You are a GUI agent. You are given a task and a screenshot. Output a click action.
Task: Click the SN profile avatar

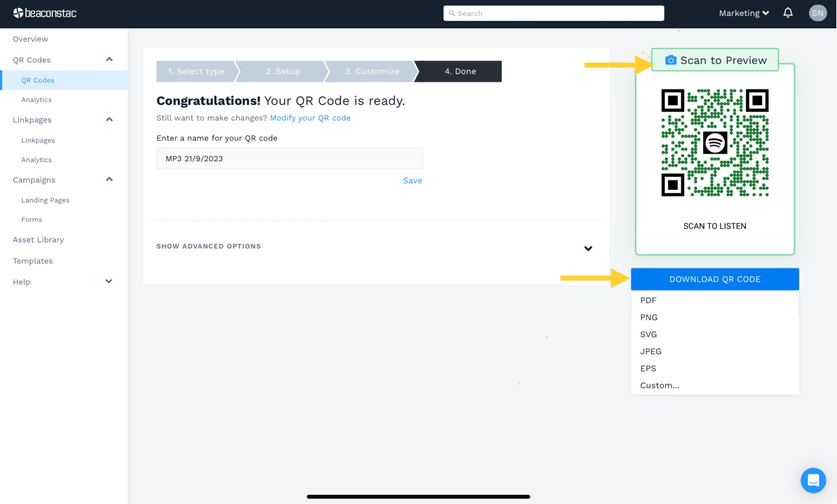(818, 13)
